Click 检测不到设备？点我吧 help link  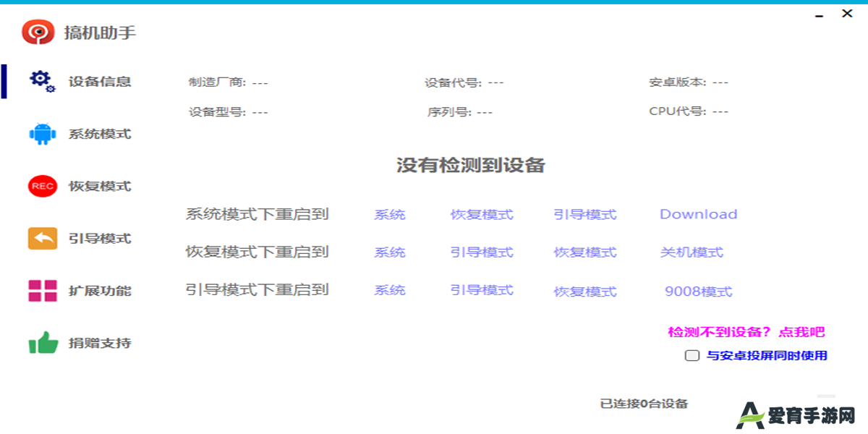tap(746, 332)
